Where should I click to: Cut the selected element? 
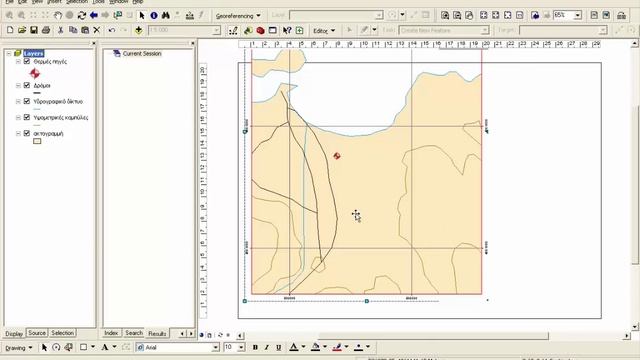(x=60, y=30)
